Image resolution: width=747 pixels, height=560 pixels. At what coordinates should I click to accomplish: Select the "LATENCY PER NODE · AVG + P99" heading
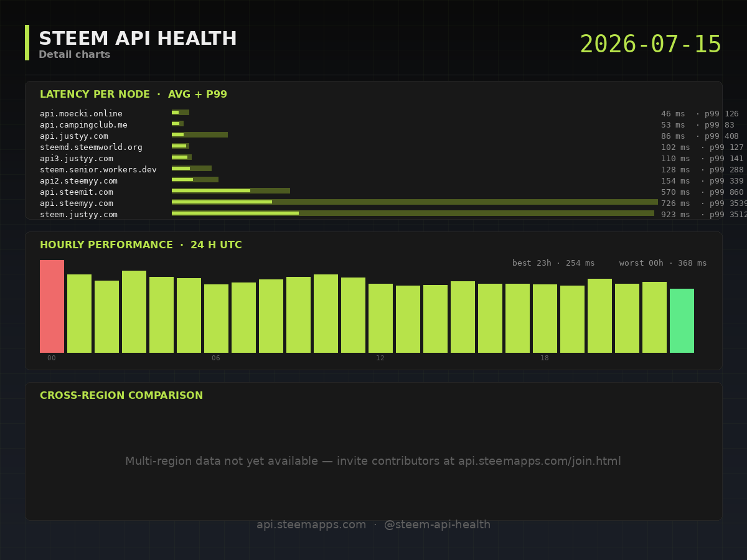(x=133, y=95)
